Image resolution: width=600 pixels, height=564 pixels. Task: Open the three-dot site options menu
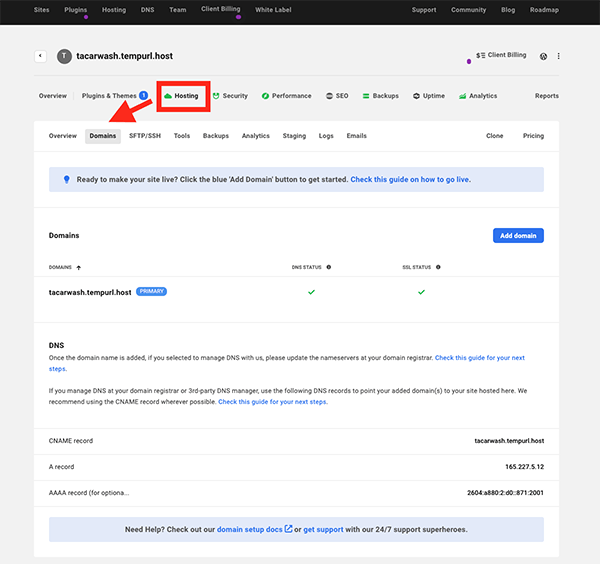[x=558, y=56]
